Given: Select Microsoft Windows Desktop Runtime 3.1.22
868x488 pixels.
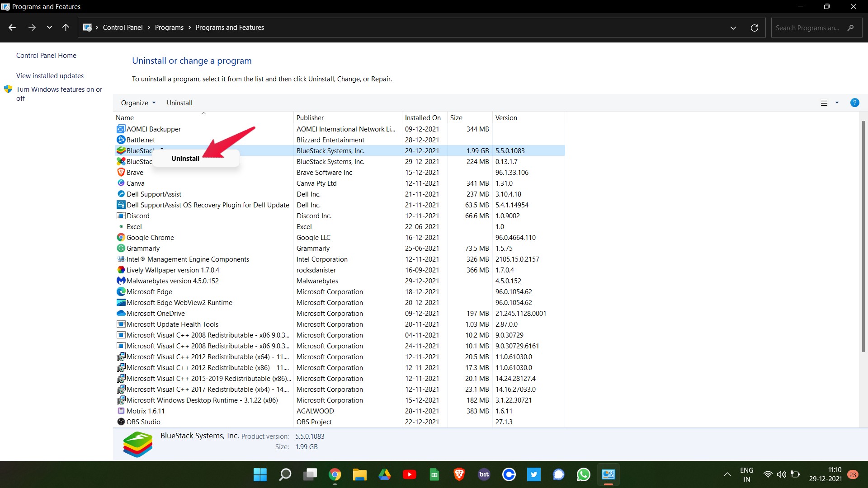Looking at the screenshot, I should pos(340,400).
